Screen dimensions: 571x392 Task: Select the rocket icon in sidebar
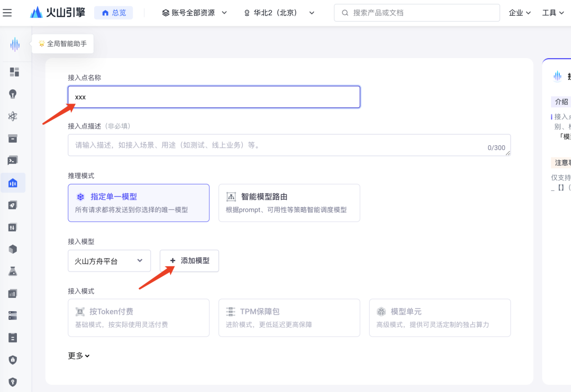[13, 206]
